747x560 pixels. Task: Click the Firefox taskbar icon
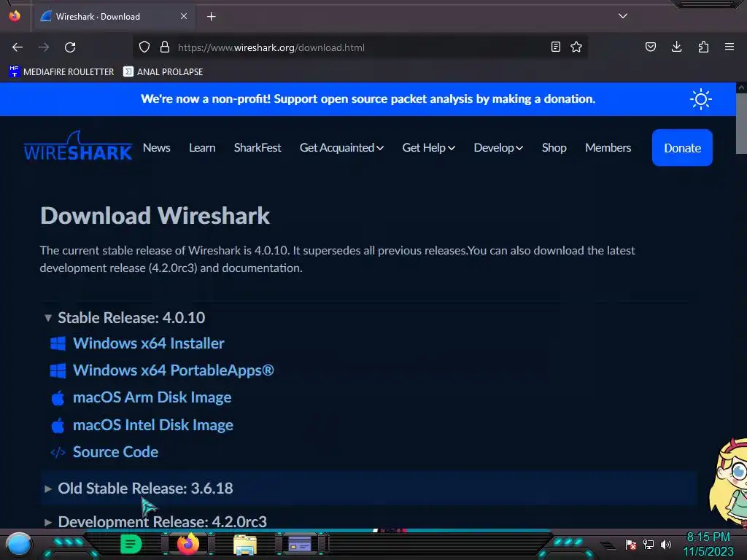coord(188,544)
